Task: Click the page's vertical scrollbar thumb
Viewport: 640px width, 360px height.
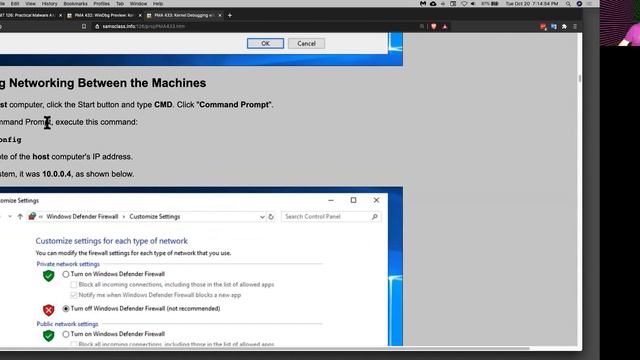Action: tap(580, 79)
